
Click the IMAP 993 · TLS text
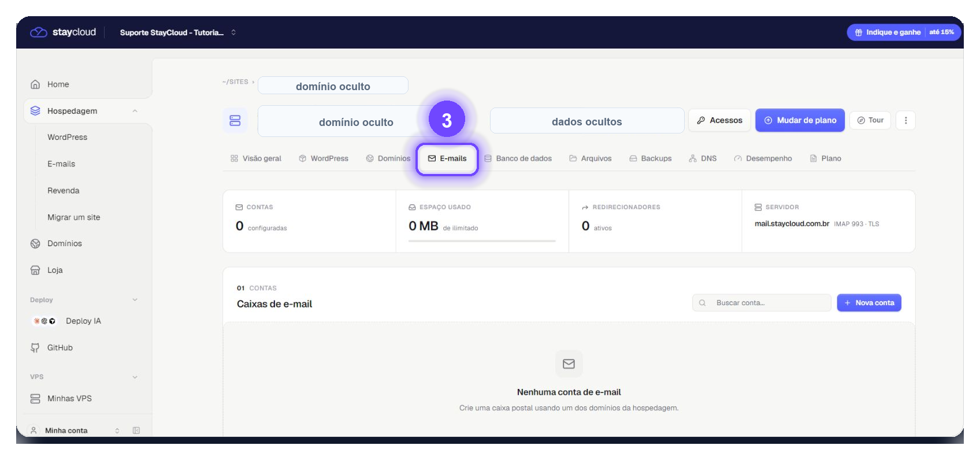856,224
